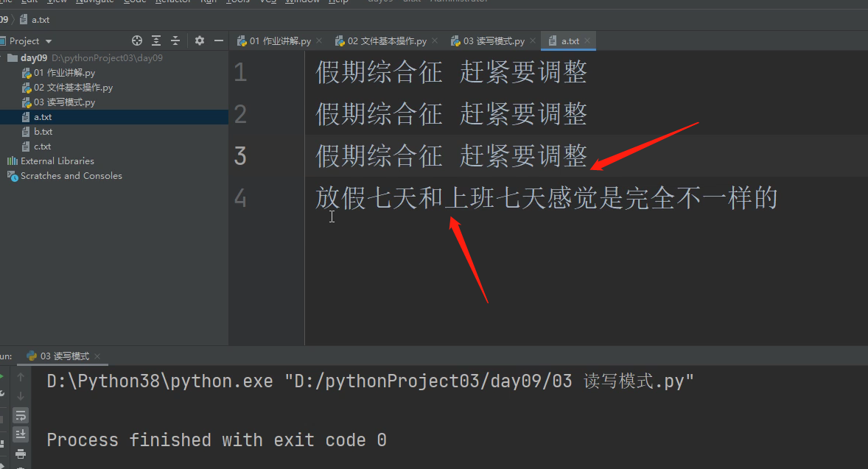Viewport: 868px width, 469px height.
Task: Select Scratches and Consoles node
Action: coord(65,176)
